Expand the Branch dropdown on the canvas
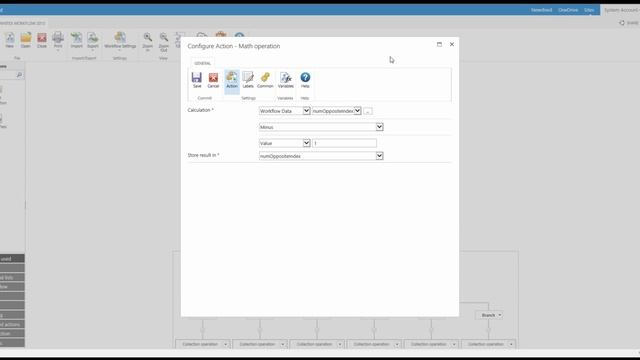640x360 pixels. [500, 315]
